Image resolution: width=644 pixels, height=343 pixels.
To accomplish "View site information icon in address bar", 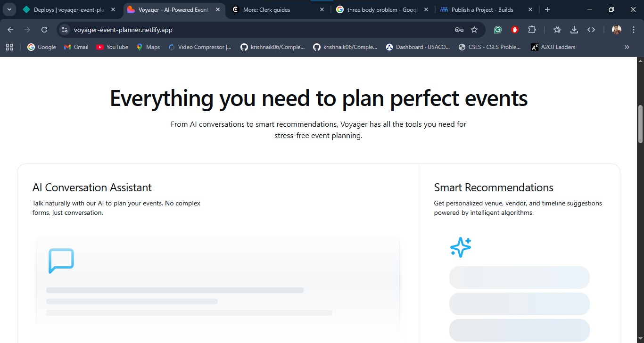I will pos(65,30).
